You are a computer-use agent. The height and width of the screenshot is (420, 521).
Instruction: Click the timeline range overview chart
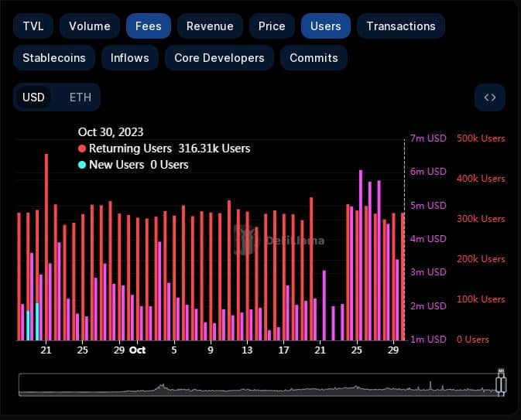[255, 385]
